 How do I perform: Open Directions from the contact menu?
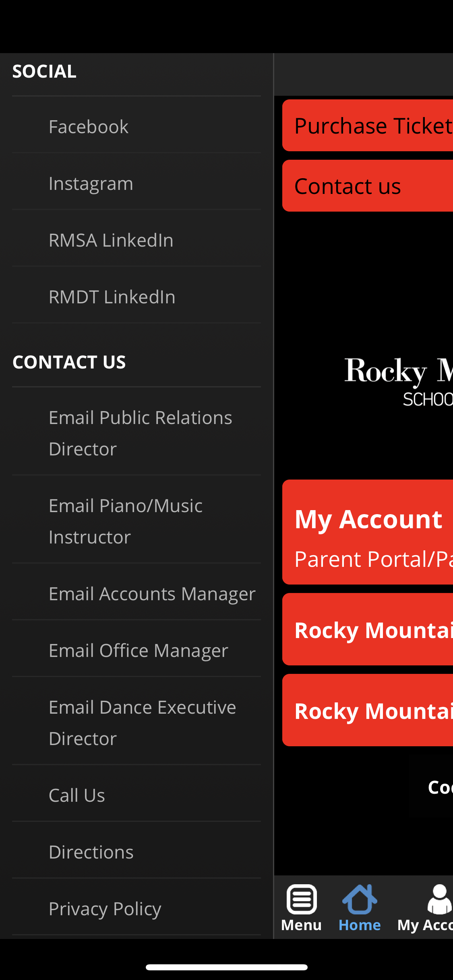coord(137,852)
